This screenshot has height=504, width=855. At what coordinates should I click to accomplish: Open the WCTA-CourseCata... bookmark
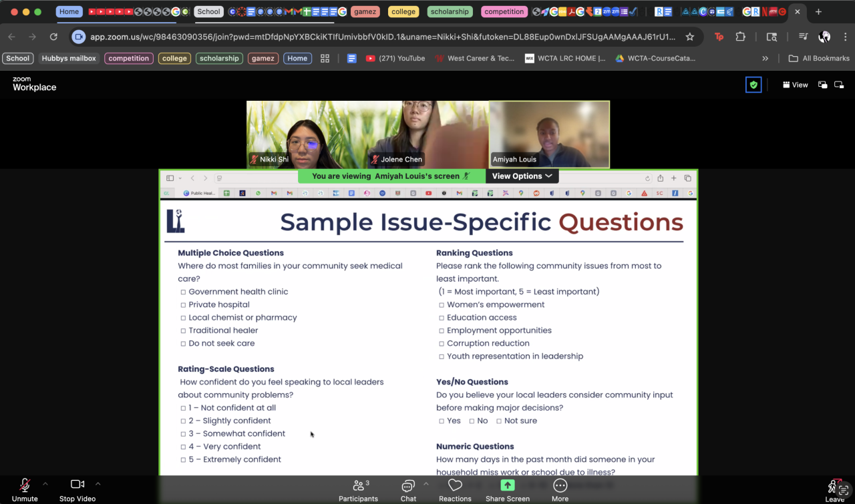point(655,58)
